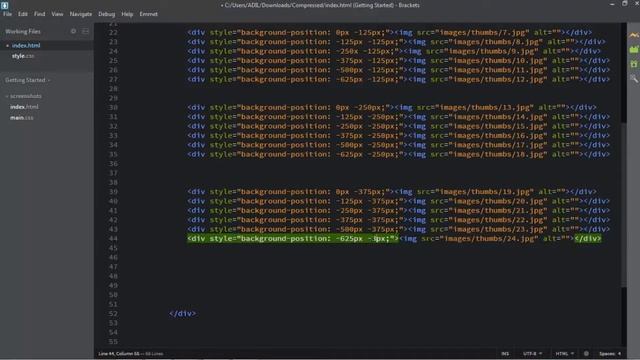
Task: Click the split view icon beside Working Files
Action: (85, 31)
